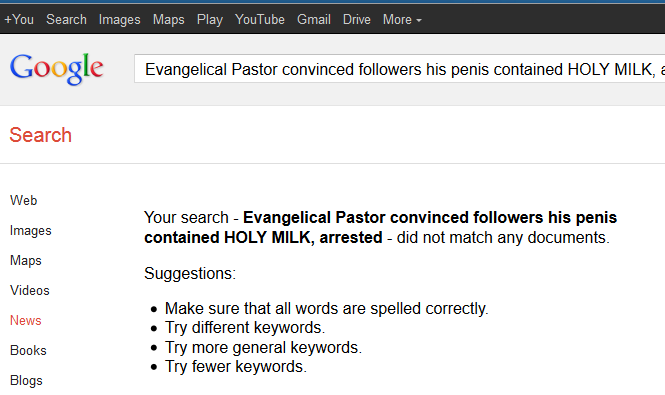
Task: Open Gmail from the top bar
Action: click(x=313, y=20)
